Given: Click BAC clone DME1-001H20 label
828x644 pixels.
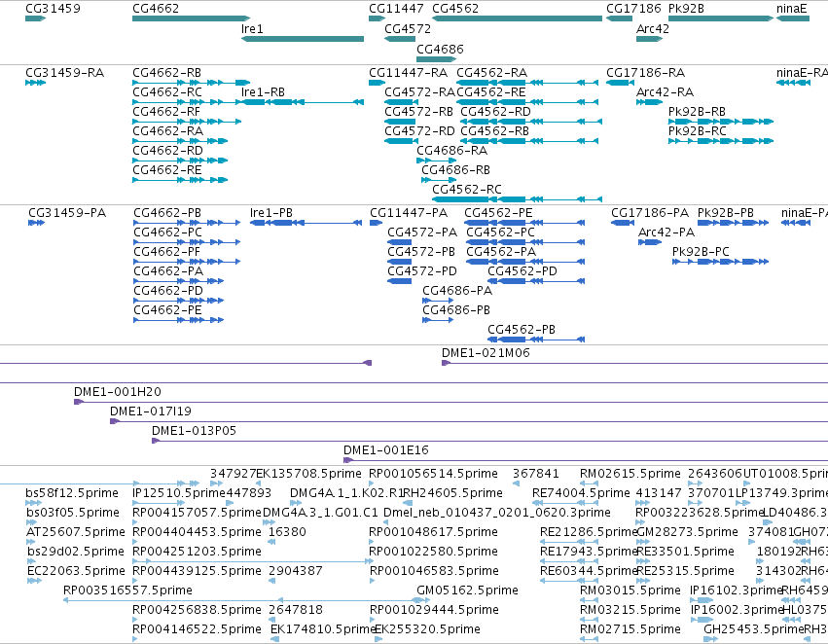Looking at the screenshot, I should 117,392.
